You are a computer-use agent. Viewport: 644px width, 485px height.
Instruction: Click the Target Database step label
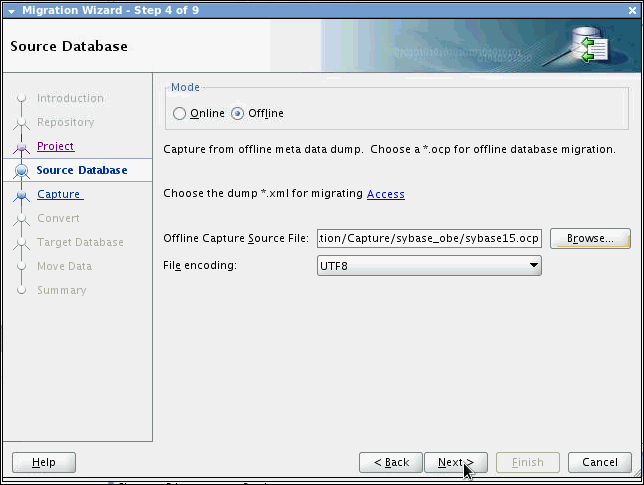[80, 242]
